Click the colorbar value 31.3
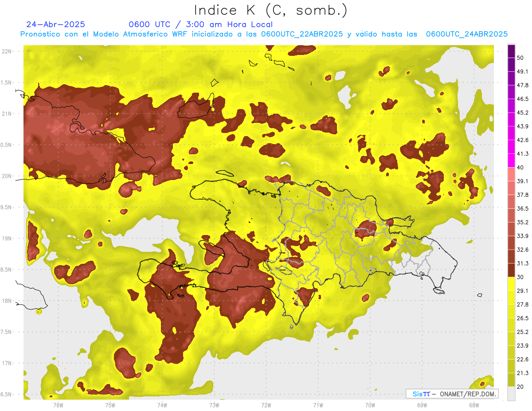Viewport: 532px width, 411px height. (x=523, y=263)
